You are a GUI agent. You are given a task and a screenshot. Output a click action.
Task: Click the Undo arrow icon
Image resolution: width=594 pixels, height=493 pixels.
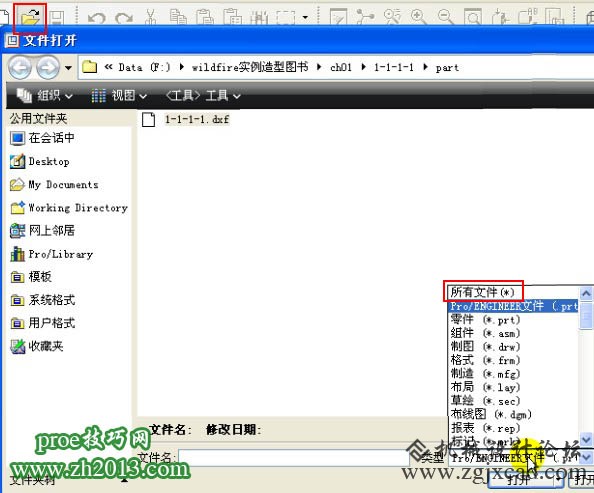[x=96, y=18]
